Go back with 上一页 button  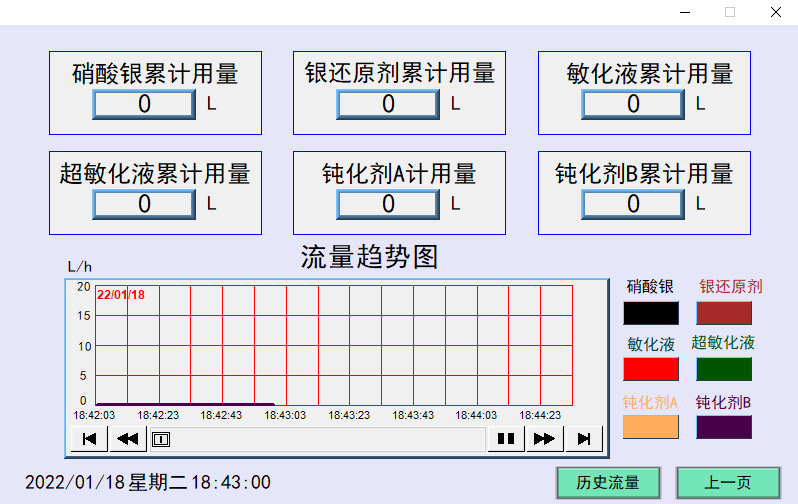coord(727,482)
